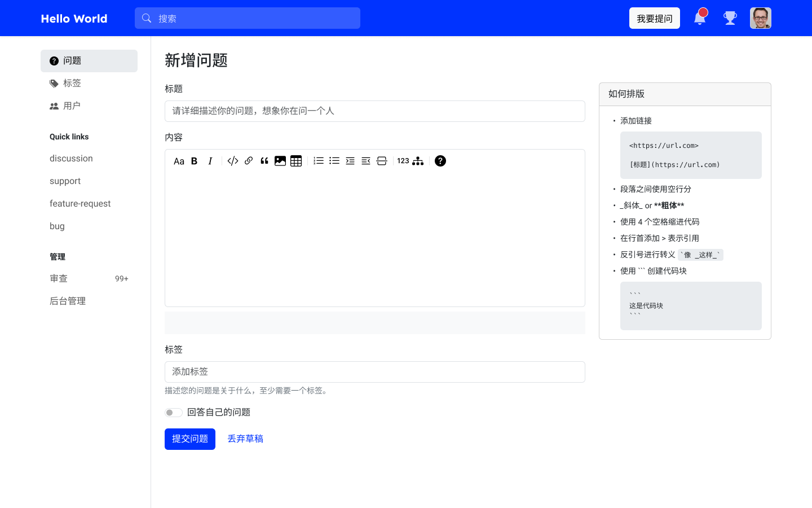Open 审查 review queue
The height and width of the screenshot is (508, 812).
89,279
